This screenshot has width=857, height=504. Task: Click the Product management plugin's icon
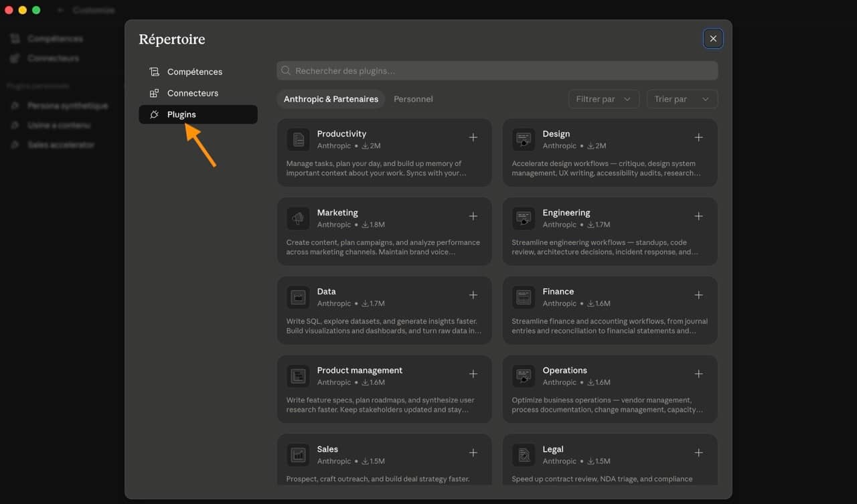pyautogui.click(x=298, y=376)
